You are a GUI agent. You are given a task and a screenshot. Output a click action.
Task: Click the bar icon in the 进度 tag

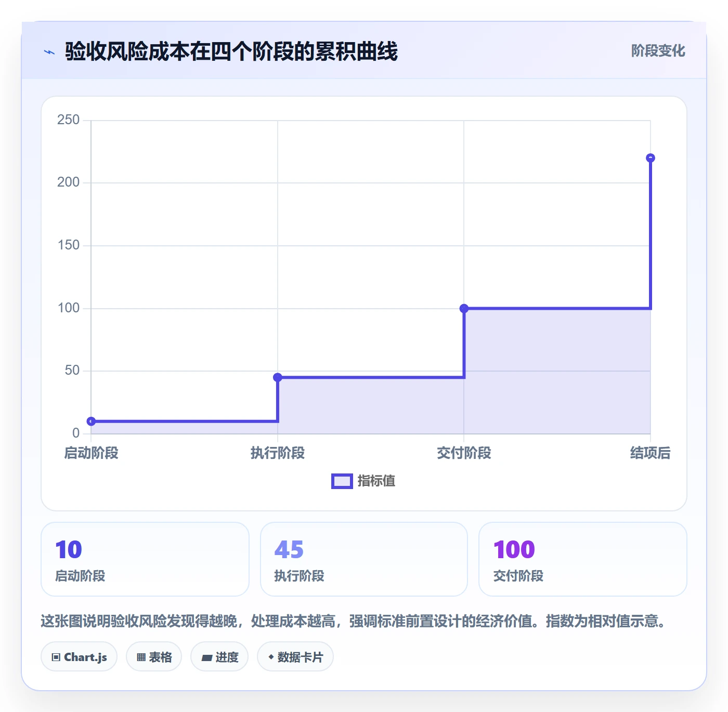pos(206,657)
